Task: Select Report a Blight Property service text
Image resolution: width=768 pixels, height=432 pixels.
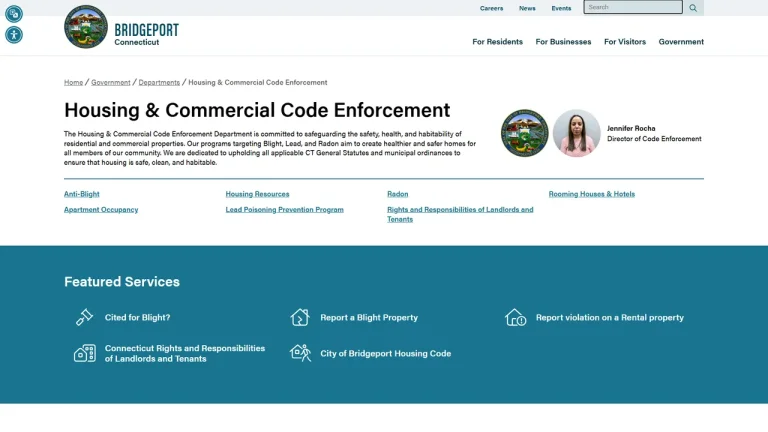Action: pyautogui.click(x=369, y=317)
